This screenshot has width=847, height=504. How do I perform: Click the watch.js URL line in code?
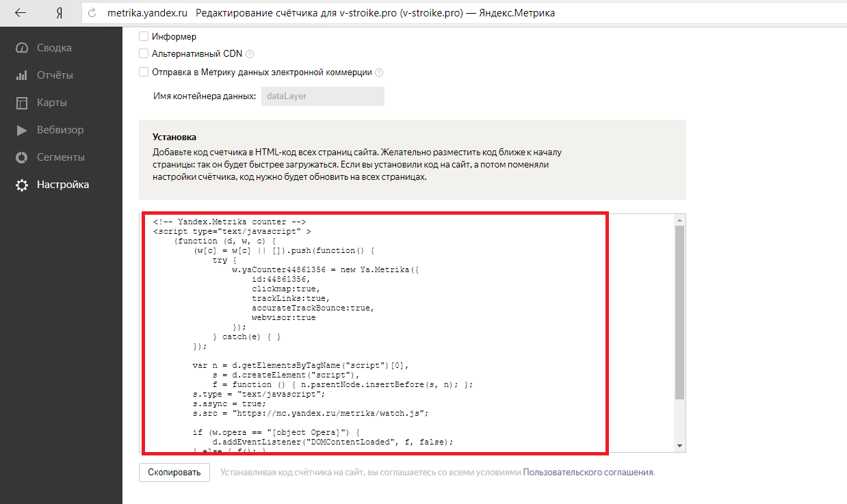tap(310, 413)
